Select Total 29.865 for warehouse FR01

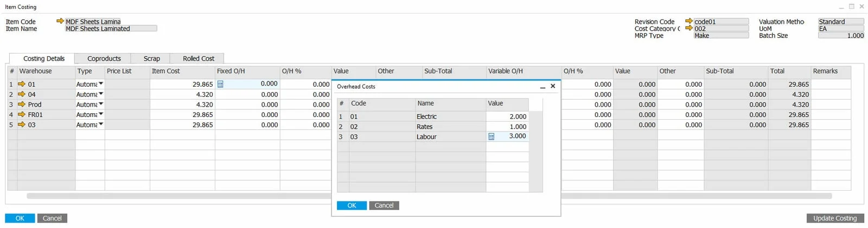(789, 114)
